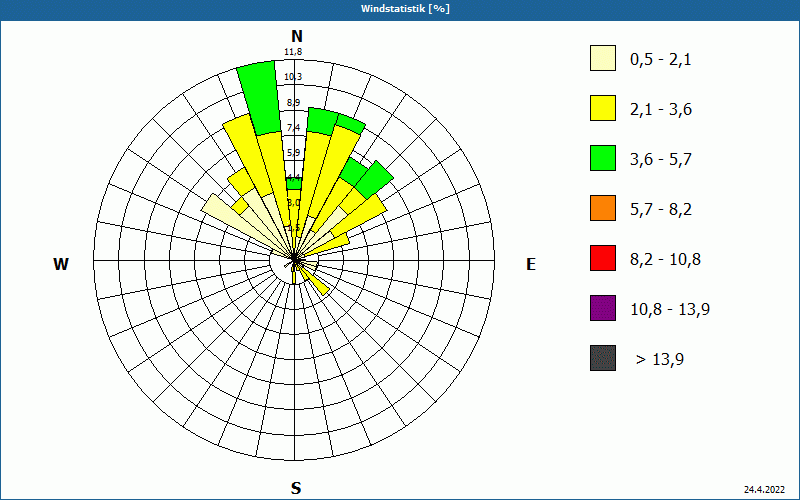This screenshot has height=500, width=800.
Task: Click the 8,9 axis scale value
Action: (x=293, y=103)
